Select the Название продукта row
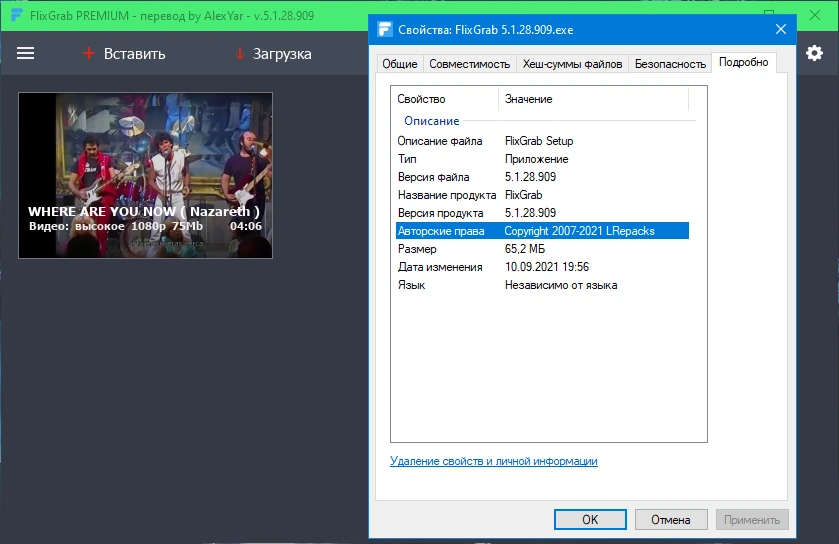 (542, 195)
